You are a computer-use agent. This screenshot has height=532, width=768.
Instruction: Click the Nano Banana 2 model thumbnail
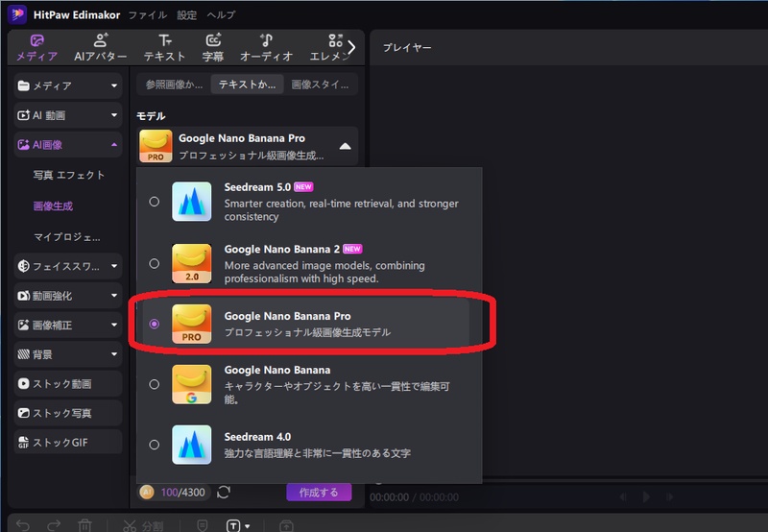[x=191, y=263]
